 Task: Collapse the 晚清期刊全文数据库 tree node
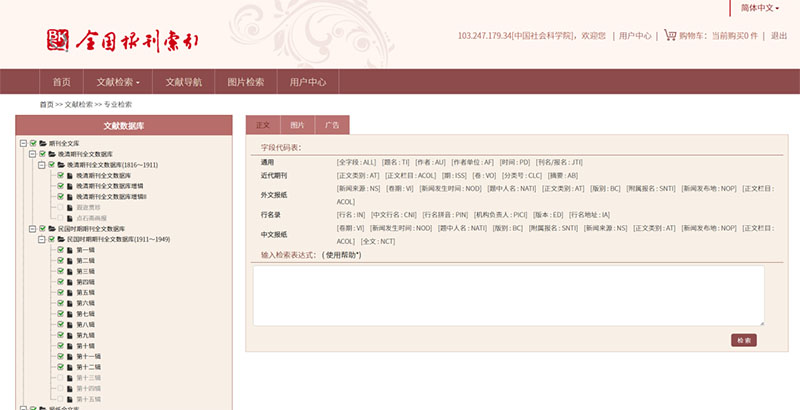click(x=32, y=154)
